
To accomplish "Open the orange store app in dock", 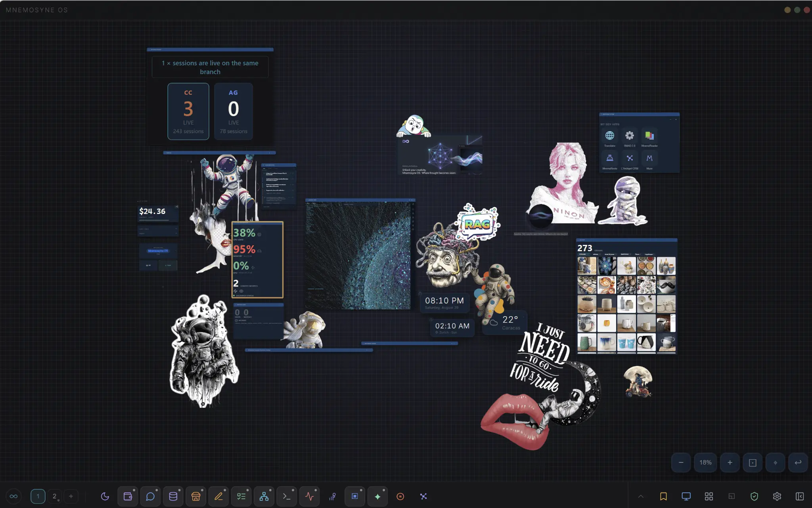I will click(x=196, y=496).
